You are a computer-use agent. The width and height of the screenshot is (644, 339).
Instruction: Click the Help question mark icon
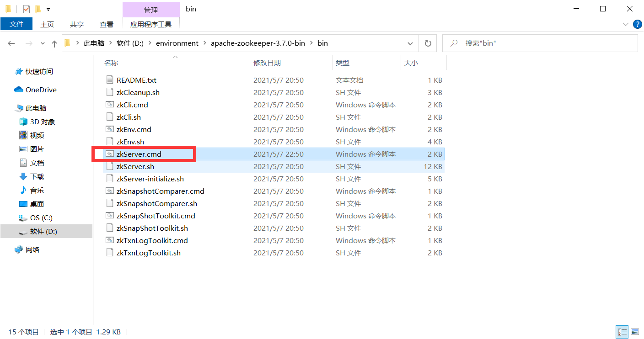pyautogui.click(x=636, y=24)
